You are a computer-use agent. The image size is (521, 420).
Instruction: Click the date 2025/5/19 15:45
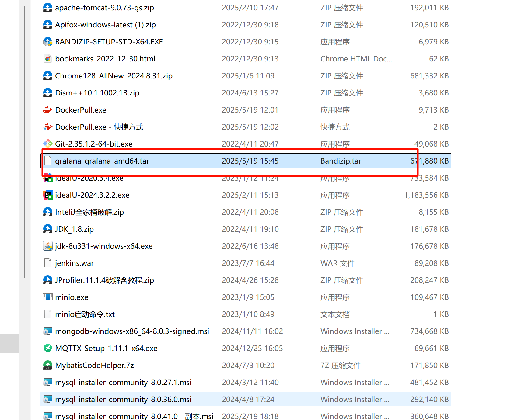tap(250, 161)
